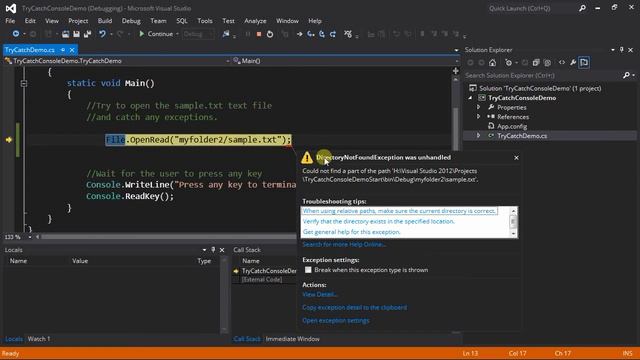This screenshot has width=640, height=360.
Task: Click the Solution Explorer search magnifier icon
Action: click(626, 75)
